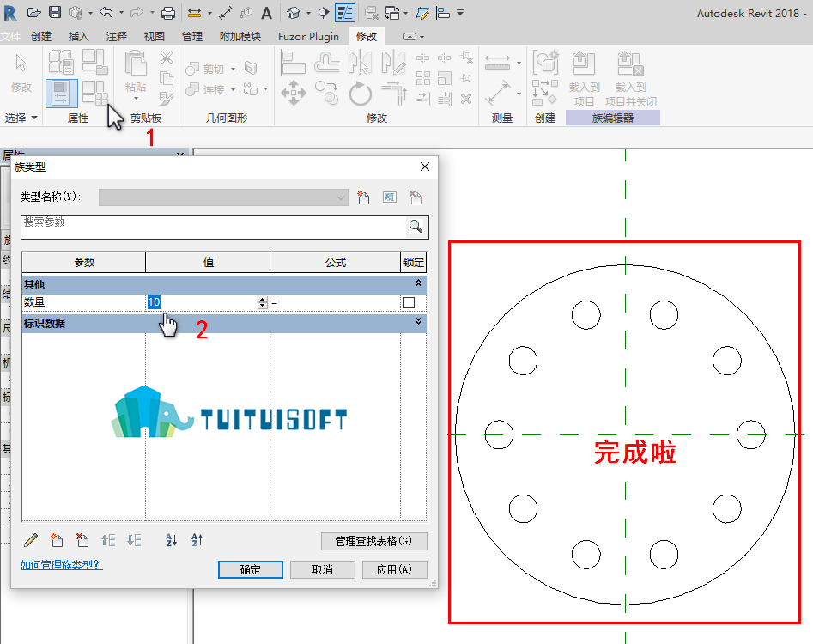Click the Delete type icon

[416, 197]
